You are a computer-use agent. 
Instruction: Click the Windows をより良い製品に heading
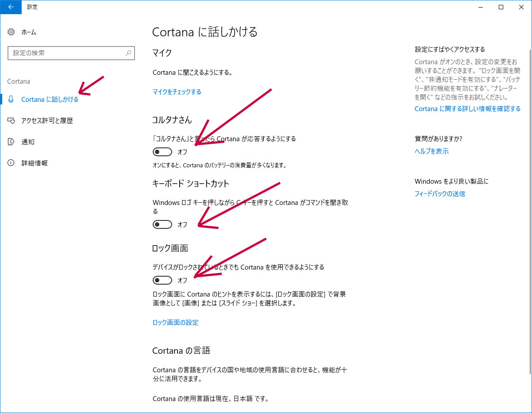click(452, 181)
